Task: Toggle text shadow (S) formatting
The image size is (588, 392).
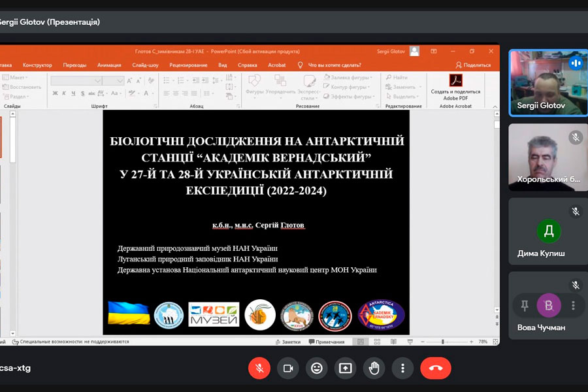Action: pyautogui.click(x=82, y=93)
